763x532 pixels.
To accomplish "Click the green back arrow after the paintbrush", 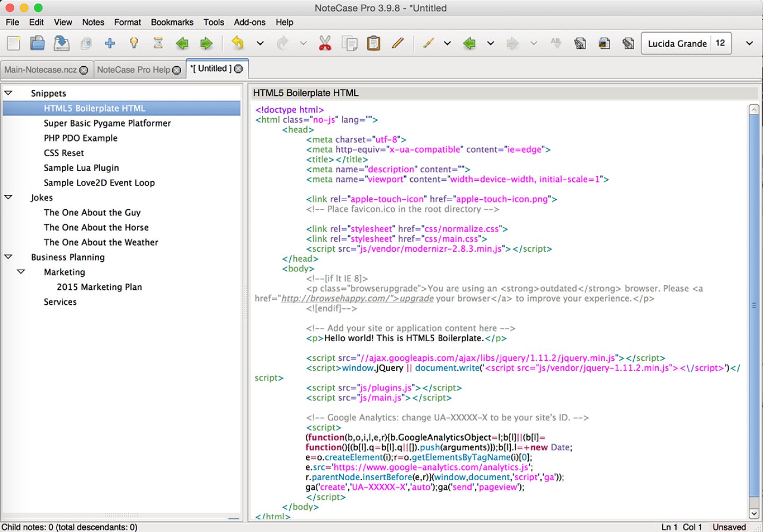I will pyautogui.click(x=469, y=43).
